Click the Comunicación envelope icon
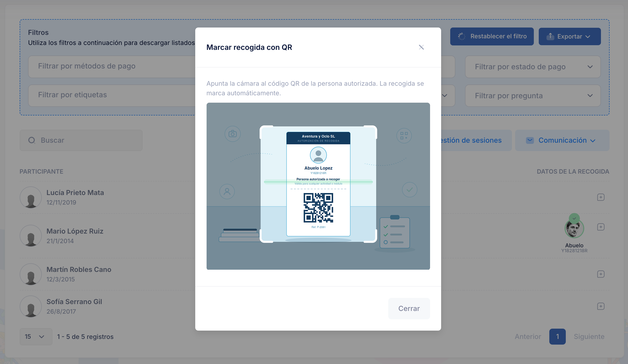Screen dimensions: 628x364 pyautogui.click(x=530, y=140)
